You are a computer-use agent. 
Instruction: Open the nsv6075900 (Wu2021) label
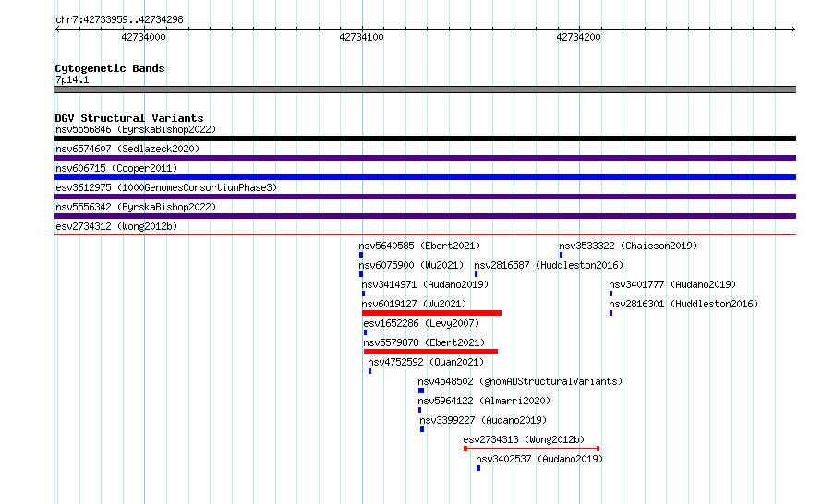412,265
